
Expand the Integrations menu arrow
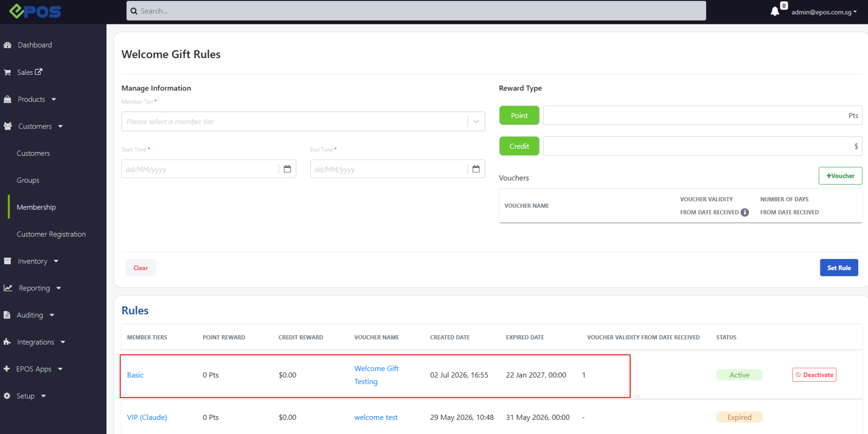(63, 342)
